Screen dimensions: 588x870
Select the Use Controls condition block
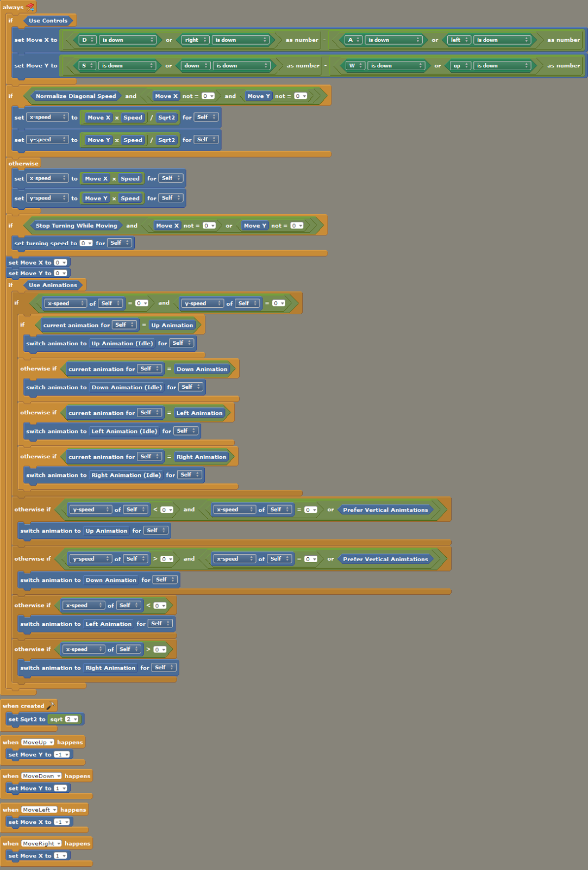pyautogui.click(x=48, y=21)
